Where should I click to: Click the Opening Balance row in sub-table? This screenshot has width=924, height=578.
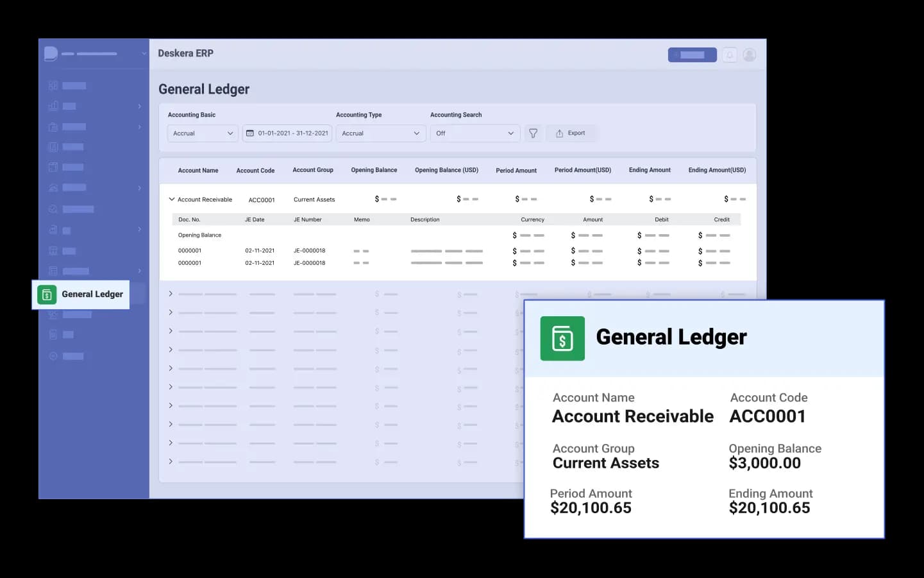[199, 235]
